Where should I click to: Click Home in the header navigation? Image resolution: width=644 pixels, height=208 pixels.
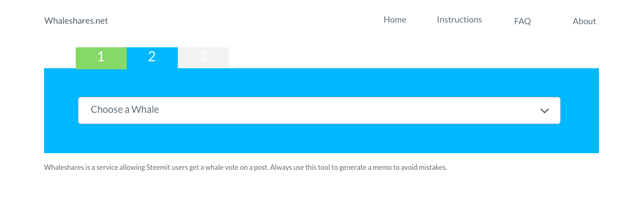click(395, 20)
